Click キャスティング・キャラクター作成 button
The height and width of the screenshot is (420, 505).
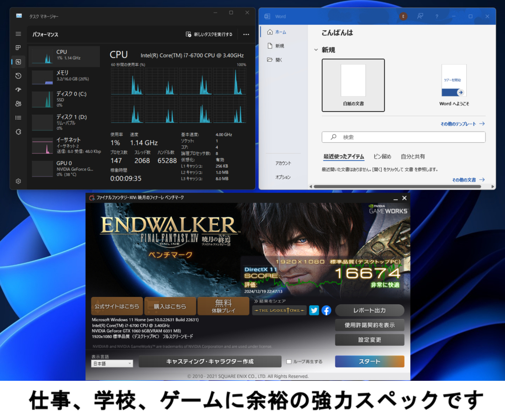(x=210, y=361)
